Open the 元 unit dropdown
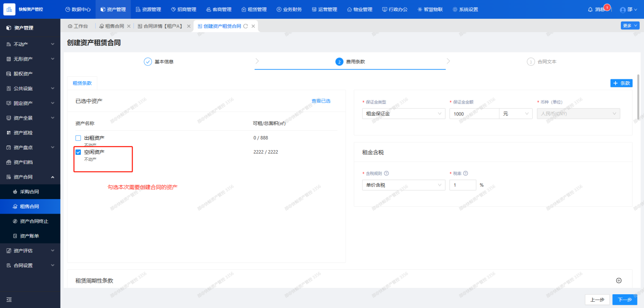 (x=516, y=114)
